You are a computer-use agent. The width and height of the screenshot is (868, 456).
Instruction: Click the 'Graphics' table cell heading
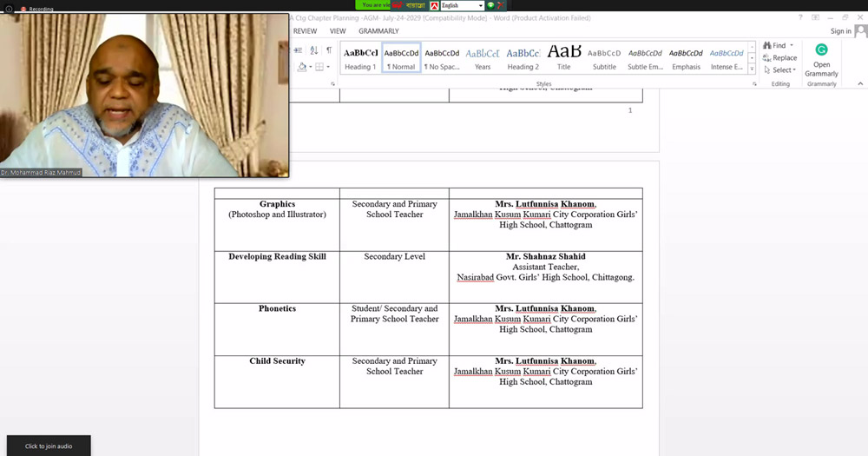click(278, 204)
